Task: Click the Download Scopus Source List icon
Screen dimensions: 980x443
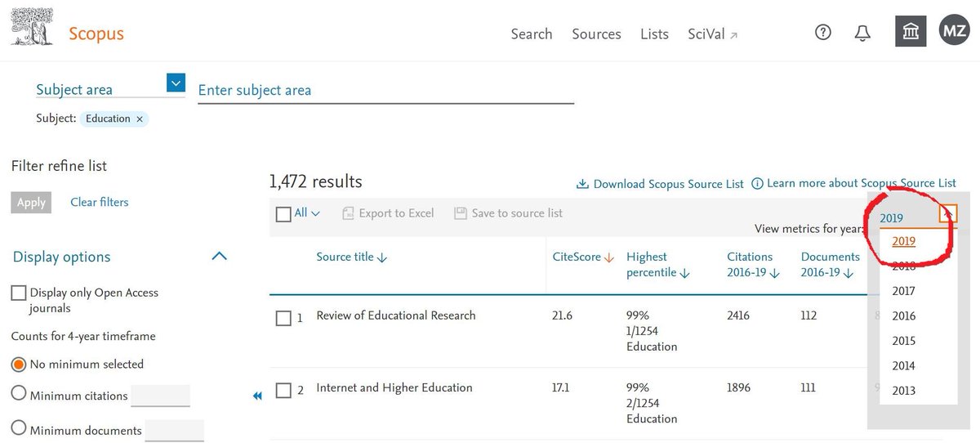Action: coord(582,184)
